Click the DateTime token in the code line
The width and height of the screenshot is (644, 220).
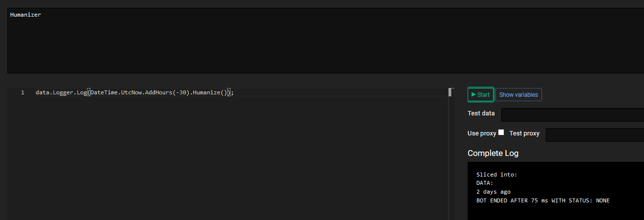tap(104, 93)
